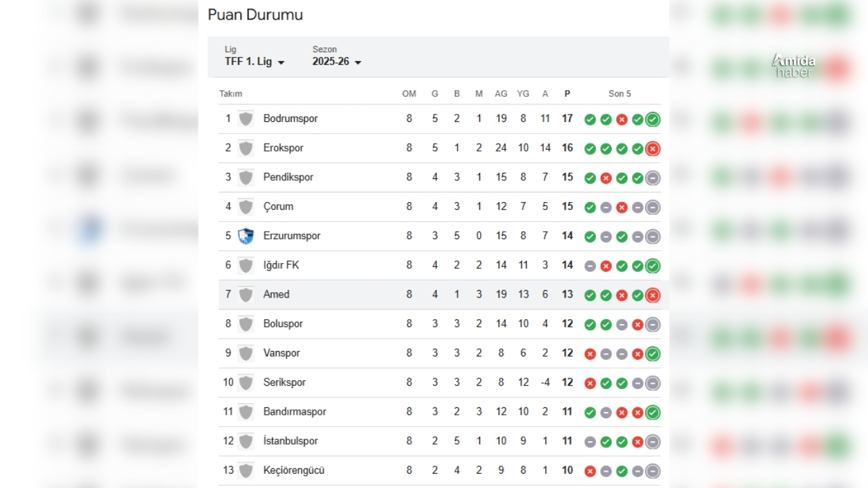Open the Erokspor team link

click(x=283, y=148)
